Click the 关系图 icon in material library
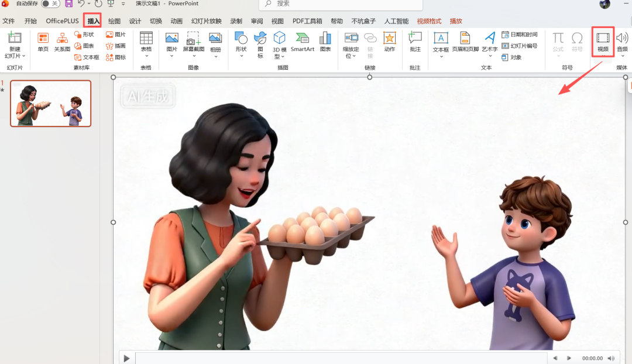 62,40
